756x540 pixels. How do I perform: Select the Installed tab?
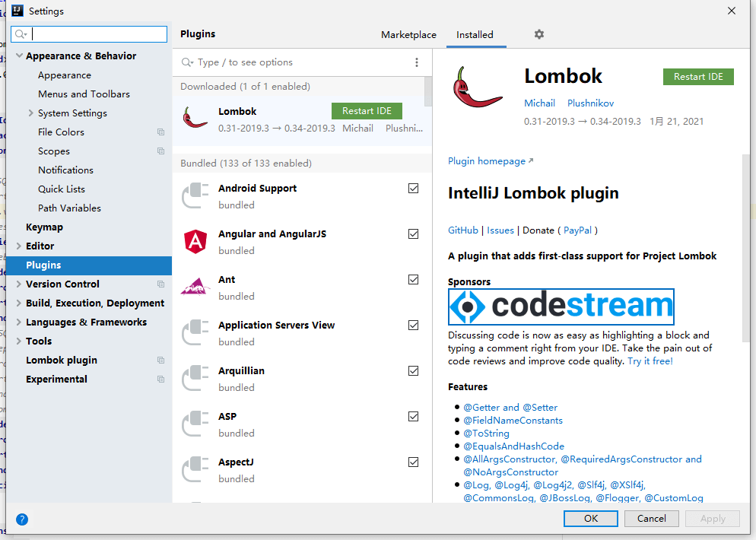point(475,35)
